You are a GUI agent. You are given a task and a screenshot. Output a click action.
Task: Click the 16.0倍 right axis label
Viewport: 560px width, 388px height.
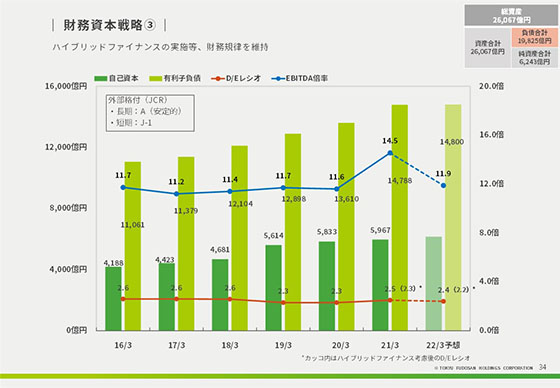click(491, 135)
